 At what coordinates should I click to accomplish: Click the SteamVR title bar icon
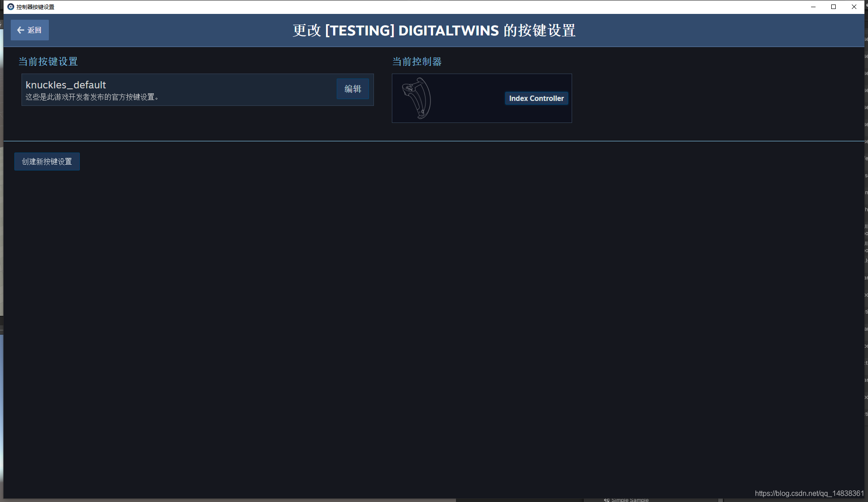coord(11,7)
